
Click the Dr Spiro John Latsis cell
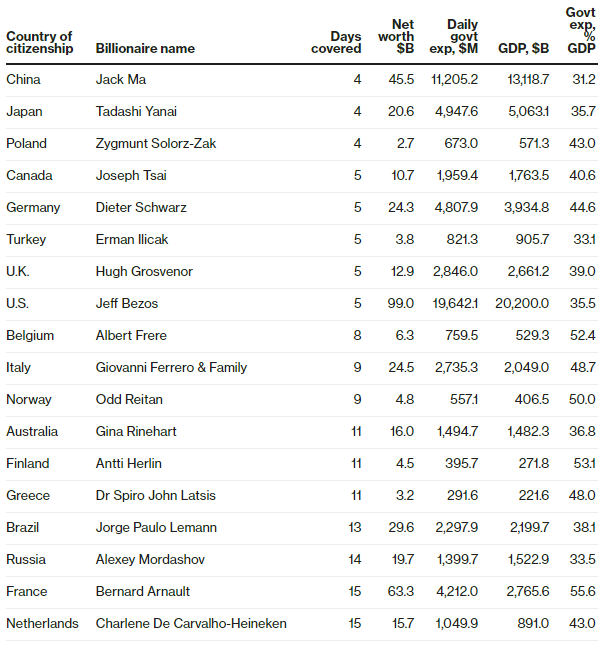coord(156,496)
